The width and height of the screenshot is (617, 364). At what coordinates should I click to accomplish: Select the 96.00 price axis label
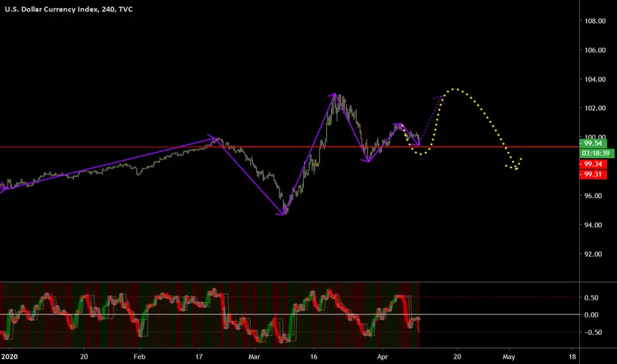point(593,196)
